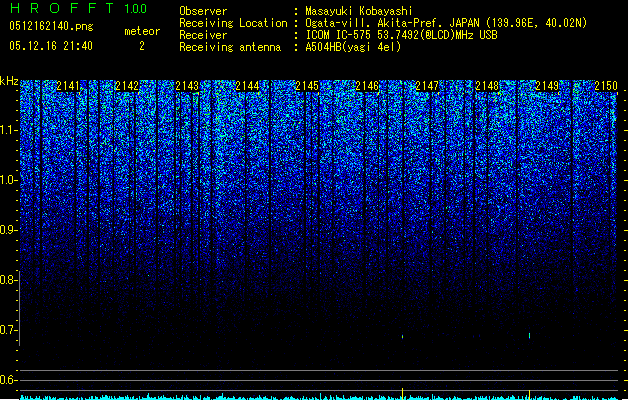
Task: Click the kHz axis unit label
Action: [x=9, y=81]
